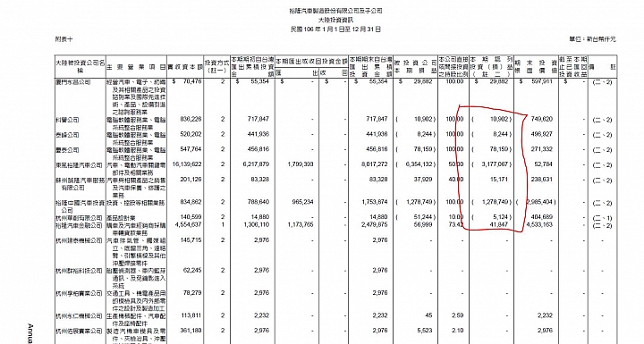Click the remitted amount 1,799,393
Viewport: 644px width, 344px height.
pyautogui.click(x=301, y=164)
